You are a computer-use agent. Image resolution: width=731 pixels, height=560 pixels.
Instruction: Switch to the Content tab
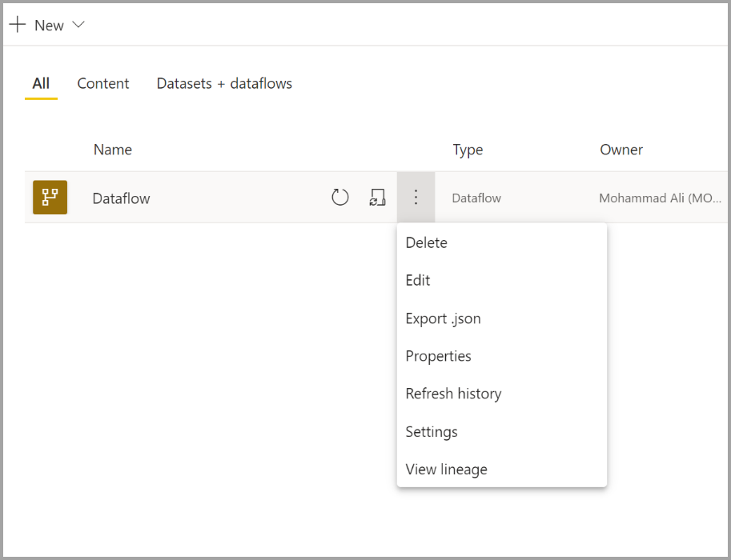[x=102, y=83]
